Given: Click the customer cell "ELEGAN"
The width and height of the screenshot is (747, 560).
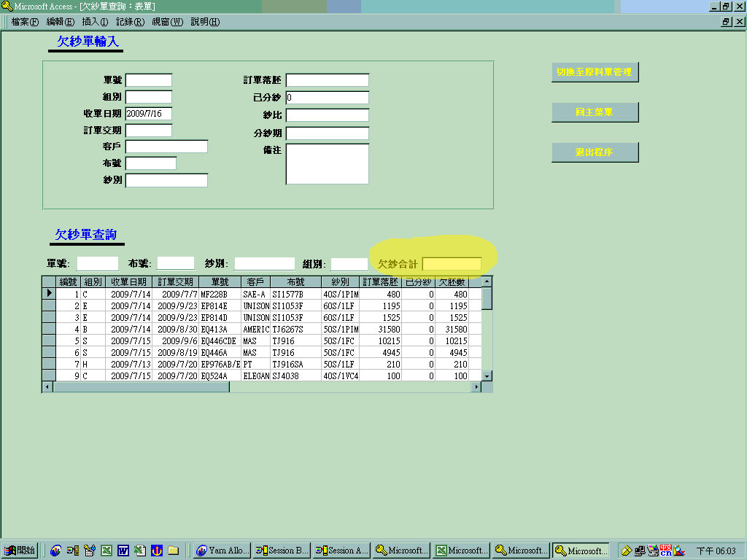Looking at the screenshot, I should [x=256, y=376].
